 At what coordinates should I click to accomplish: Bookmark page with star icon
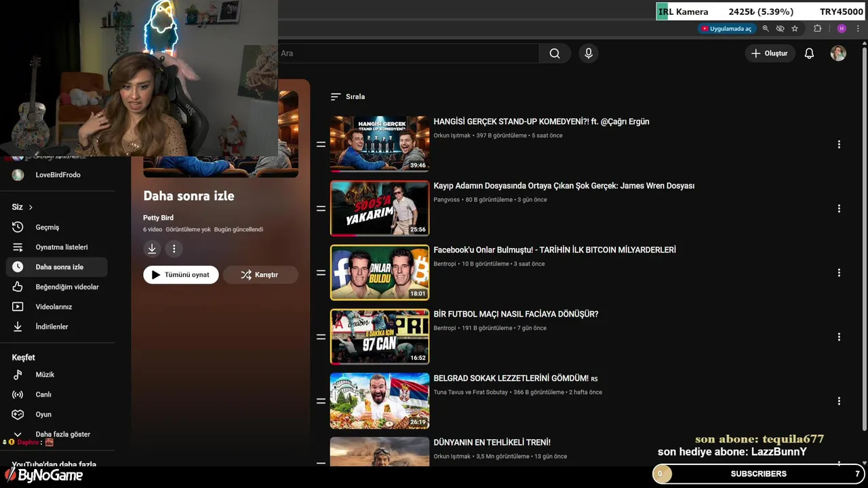click(x=795, y=28)
